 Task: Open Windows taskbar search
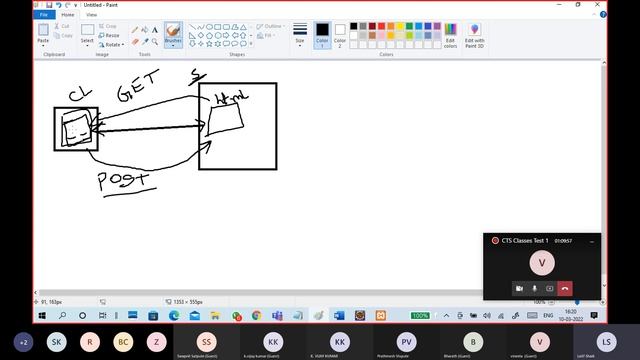coord(62,316)
